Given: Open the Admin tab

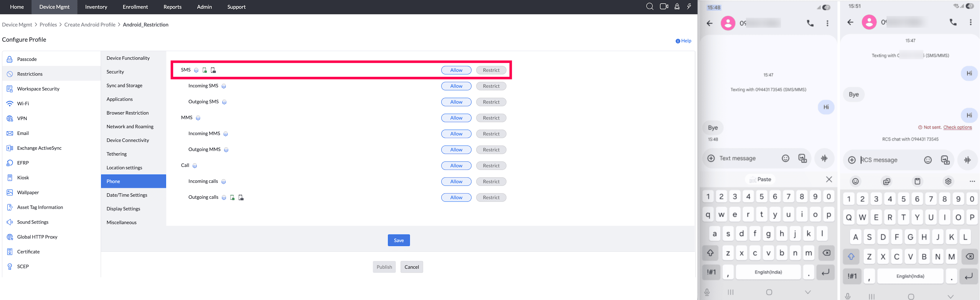Looking at the screenshot, I should coord(204,7).
